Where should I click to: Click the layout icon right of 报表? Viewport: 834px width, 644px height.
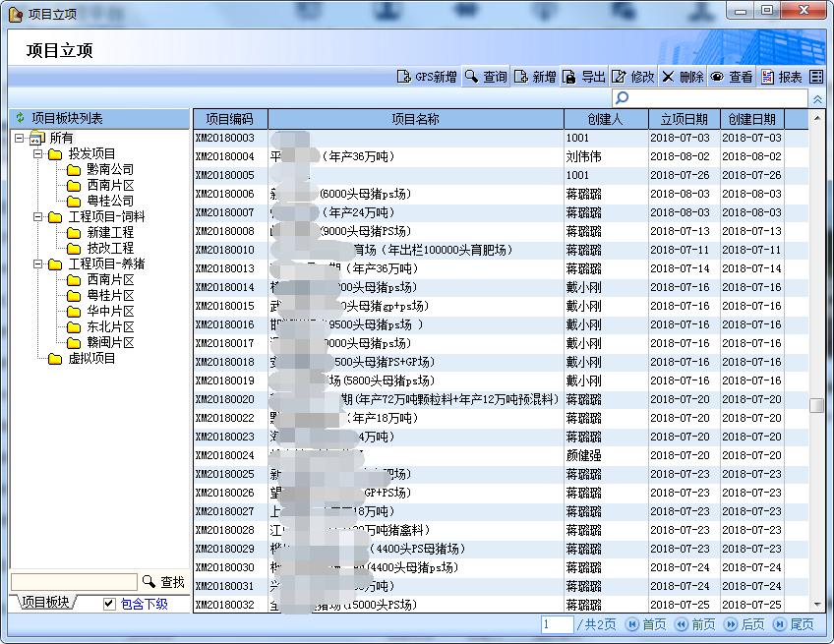[816, 77]
